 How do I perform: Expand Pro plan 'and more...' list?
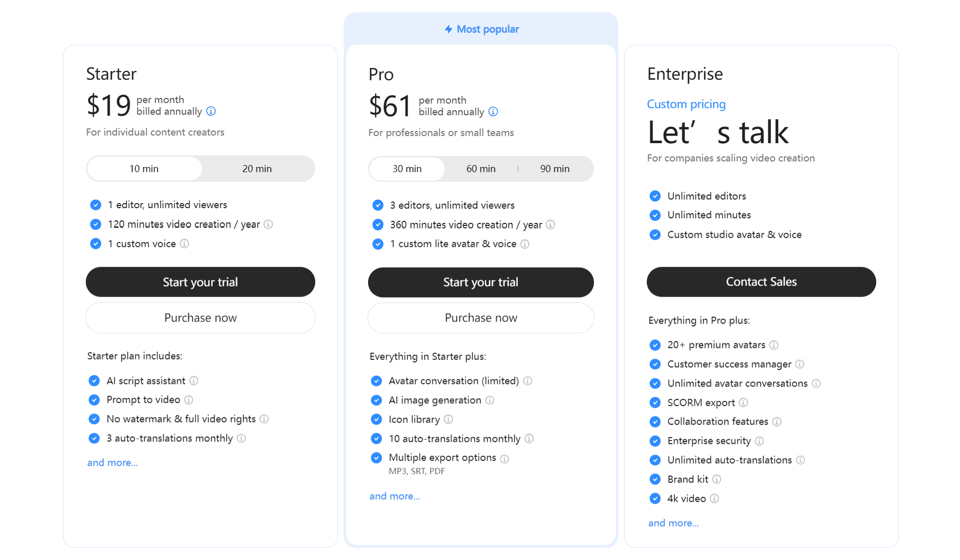pos(394,496)
